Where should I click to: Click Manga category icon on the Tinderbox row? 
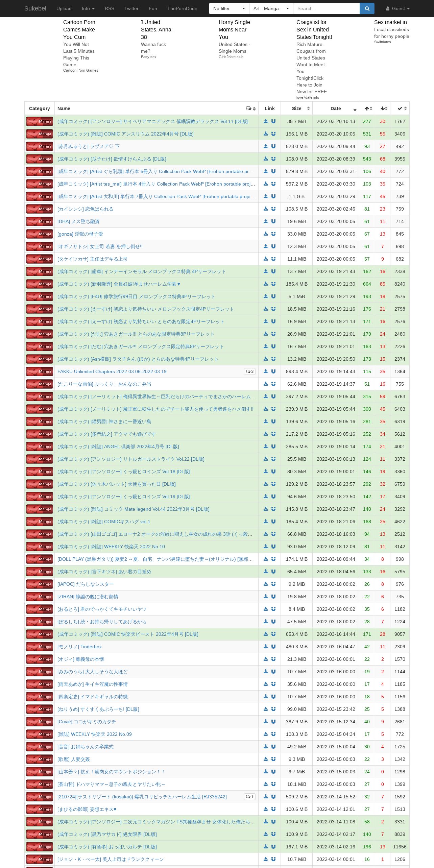(x=40, y=647)
